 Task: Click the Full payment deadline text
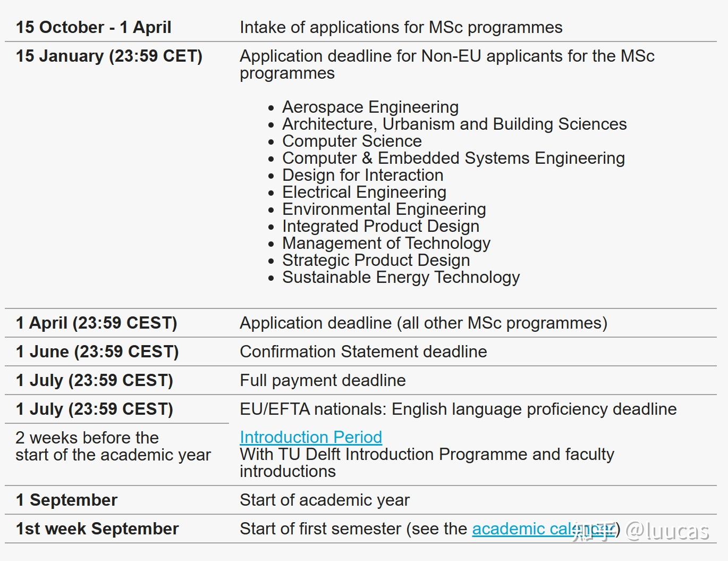click(322, 380)
